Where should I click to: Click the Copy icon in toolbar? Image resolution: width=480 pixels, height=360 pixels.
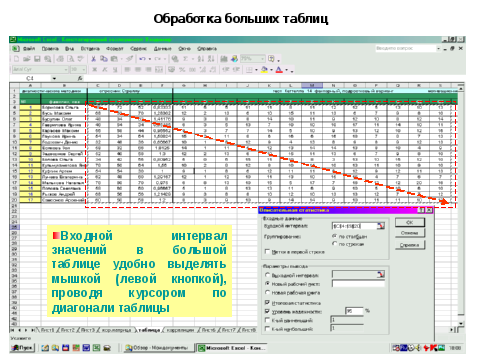[104, 59]
